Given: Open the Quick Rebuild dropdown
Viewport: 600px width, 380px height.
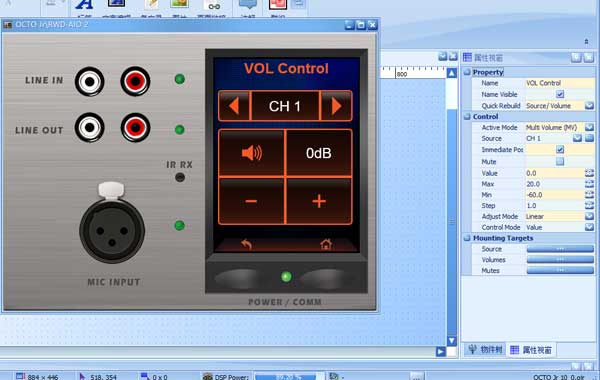Looking at the screenshot, I should [589, 106].
